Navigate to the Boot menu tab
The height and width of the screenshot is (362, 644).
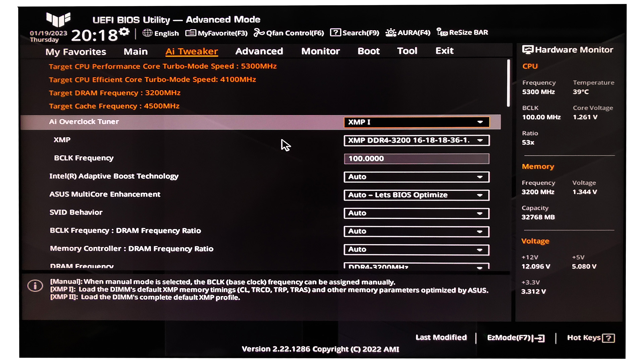point(368,51)
